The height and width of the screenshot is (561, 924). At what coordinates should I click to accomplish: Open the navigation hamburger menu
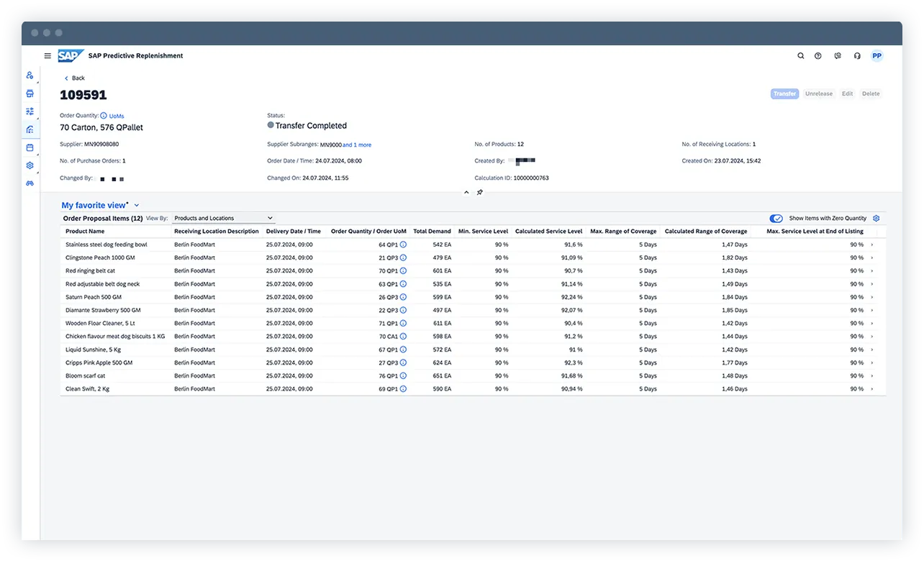pyautogui.click(x=47, y=55)
